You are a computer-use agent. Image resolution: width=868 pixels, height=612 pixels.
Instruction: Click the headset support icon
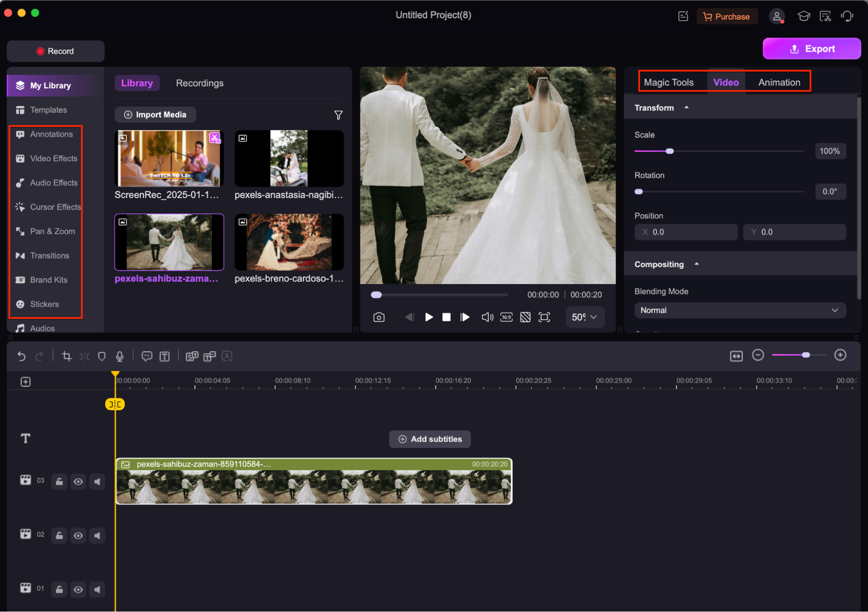point(847,17)
